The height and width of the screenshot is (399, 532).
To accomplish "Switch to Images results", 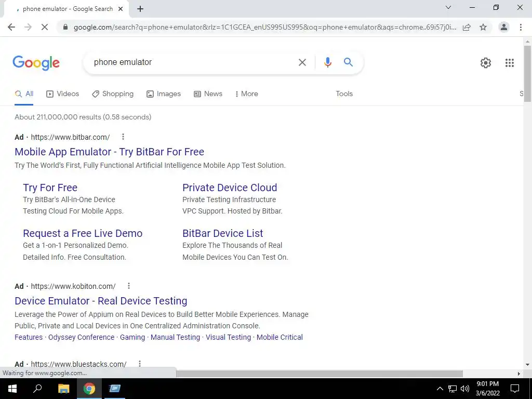I will [164, 94].
